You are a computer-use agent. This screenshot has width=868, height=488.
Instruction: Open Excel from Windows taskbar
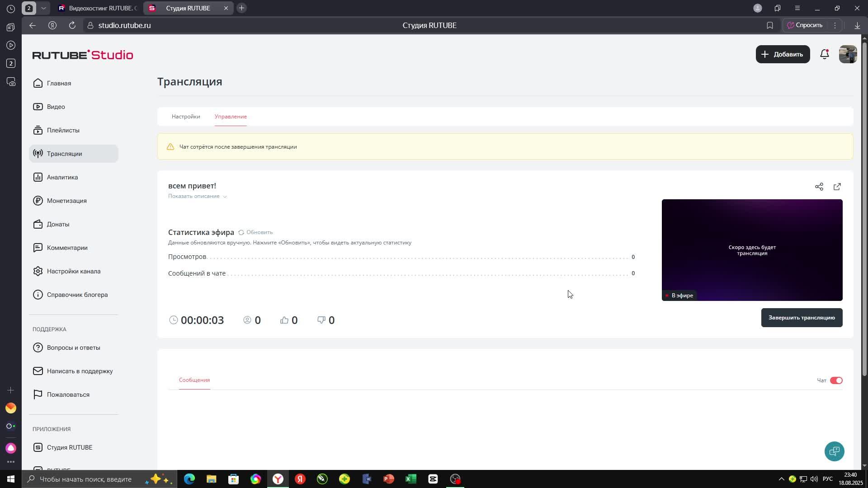coord(410,479)
